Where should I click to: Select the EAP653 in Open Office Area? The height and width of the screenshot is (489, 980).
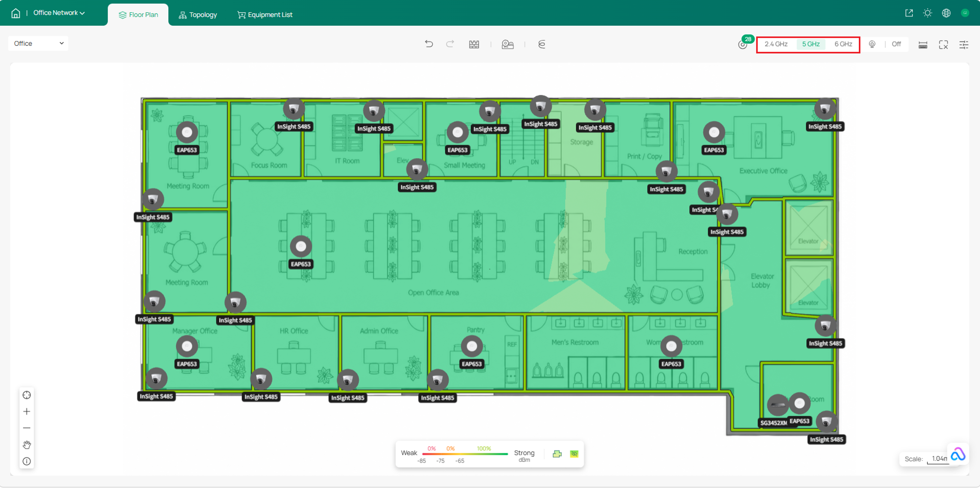(x=301, y=247)
